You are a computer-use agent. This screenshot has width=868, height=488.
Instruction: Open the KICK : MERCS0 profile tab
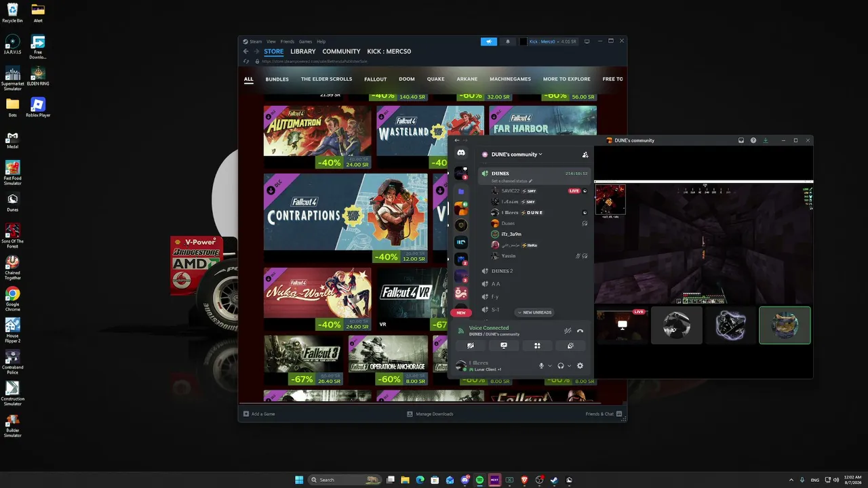pos(389,52)
